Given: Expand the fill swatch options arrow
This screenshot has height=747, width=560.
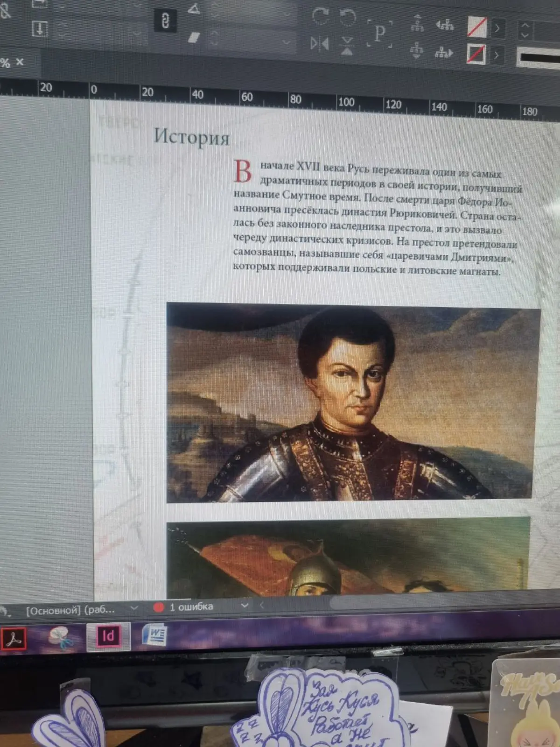Looking at the screenshot, I should (x=497, y=28).
